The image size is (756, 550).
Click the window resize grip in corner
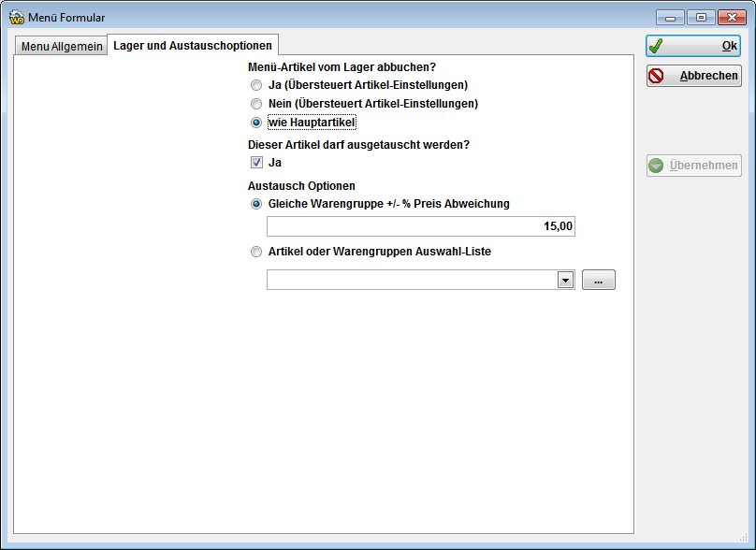click(743, 537)
